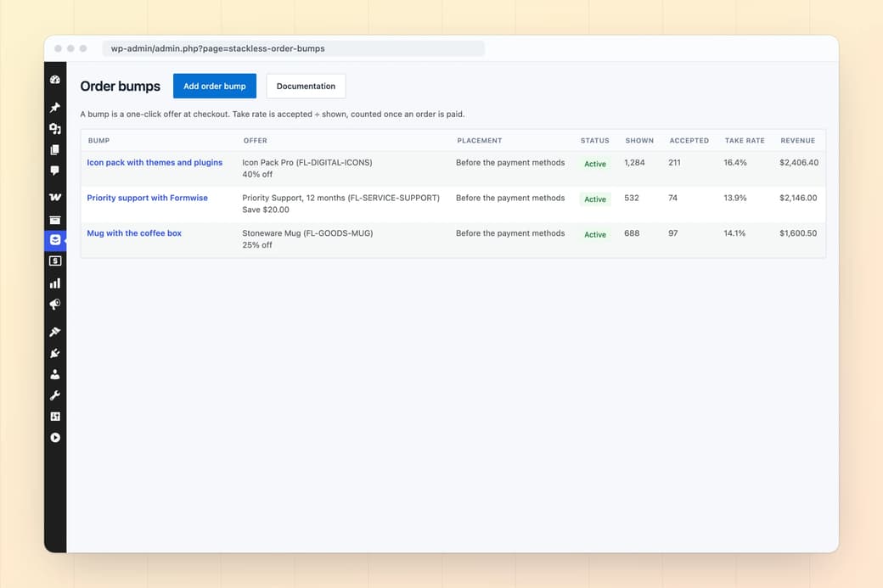Click the 16.4% take rate value
883x588 pixels.
735,163
